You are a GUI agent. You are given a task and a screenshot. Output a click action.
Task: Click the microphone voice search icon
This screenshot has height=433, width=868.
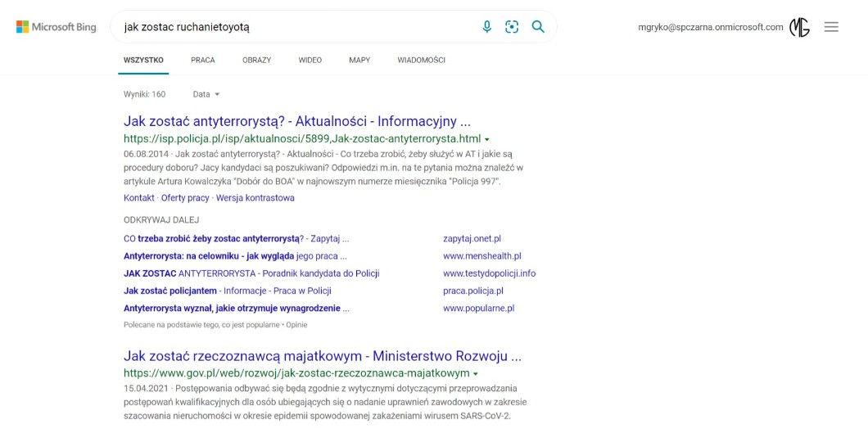click(x=487, y=27)
